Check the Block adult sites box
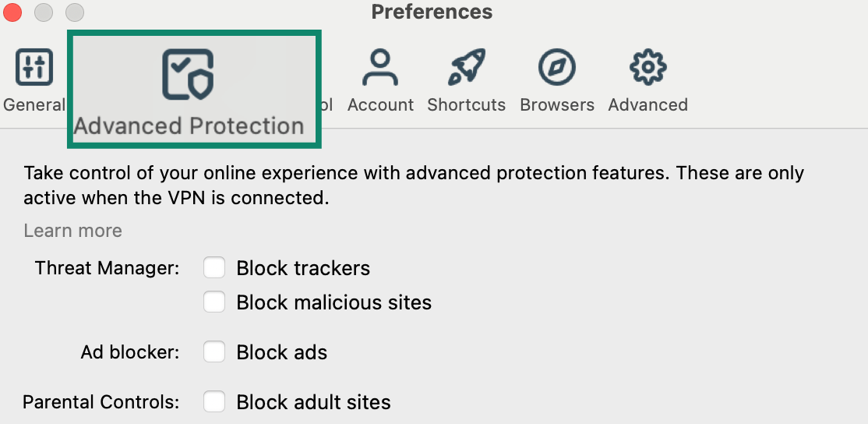868x424 pixels. point(214,402)
